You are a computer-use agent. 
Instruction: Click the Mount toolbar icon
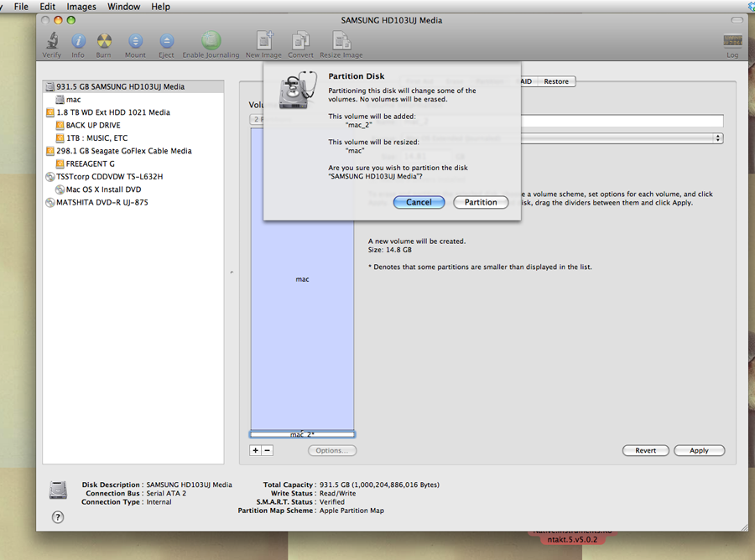135,41
